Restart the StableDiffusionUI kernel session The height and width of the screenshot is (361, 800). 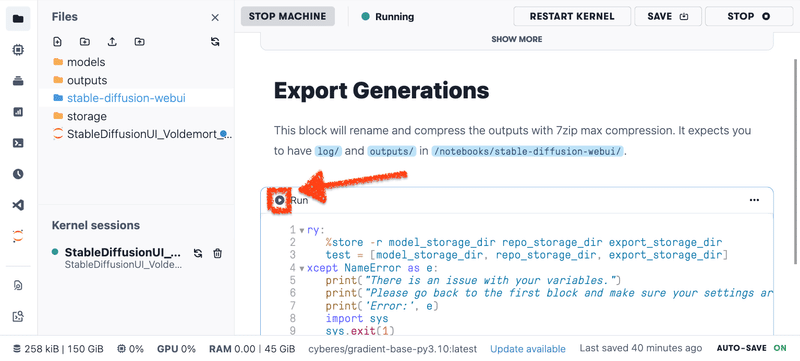tap(198, 253)
